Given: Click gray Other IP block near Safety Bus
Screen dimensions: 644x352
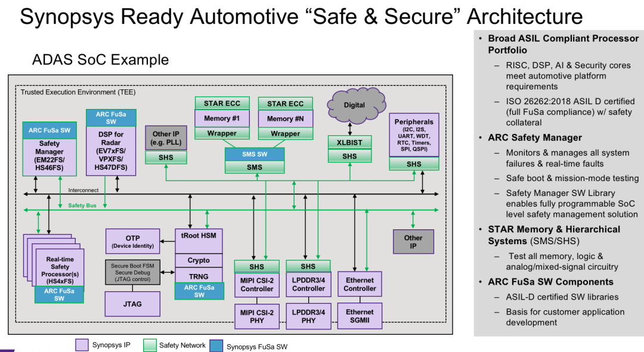Looking at the screenshot, I should tap(413, 242).
